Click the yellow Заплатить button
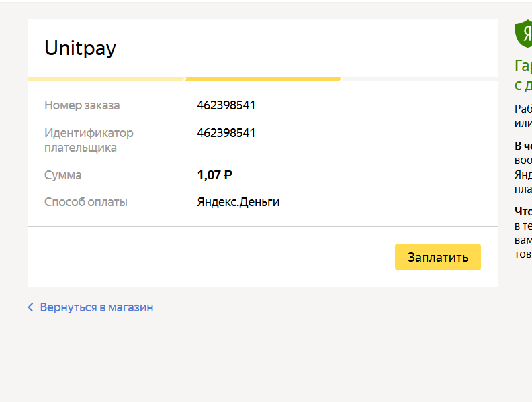 click(438, 257)
